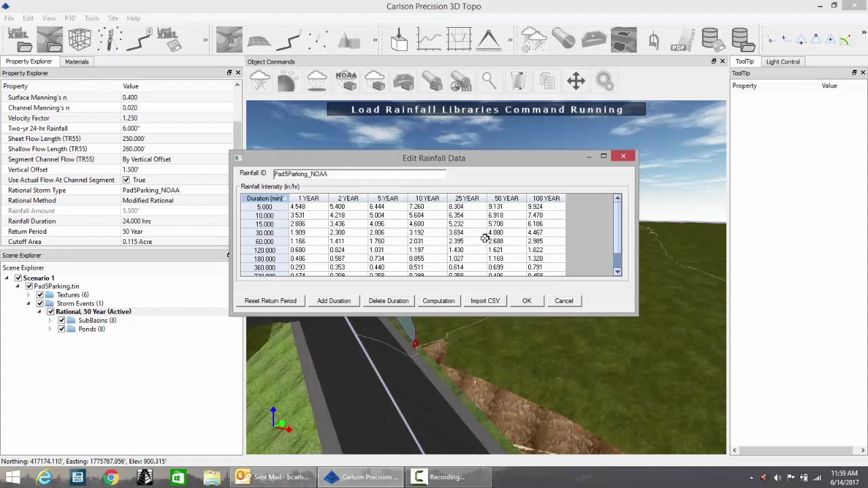This screenshot has height=488, width=868.
Task: Uncheck the Scenario 1 checkbox
Action: click(18, 278)
